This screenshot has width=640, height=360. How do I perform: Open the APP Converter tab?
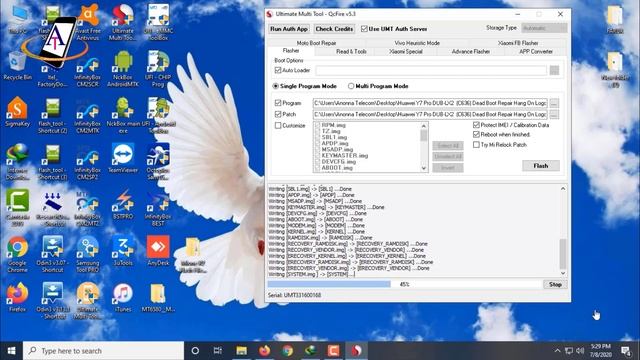(536, 51)
